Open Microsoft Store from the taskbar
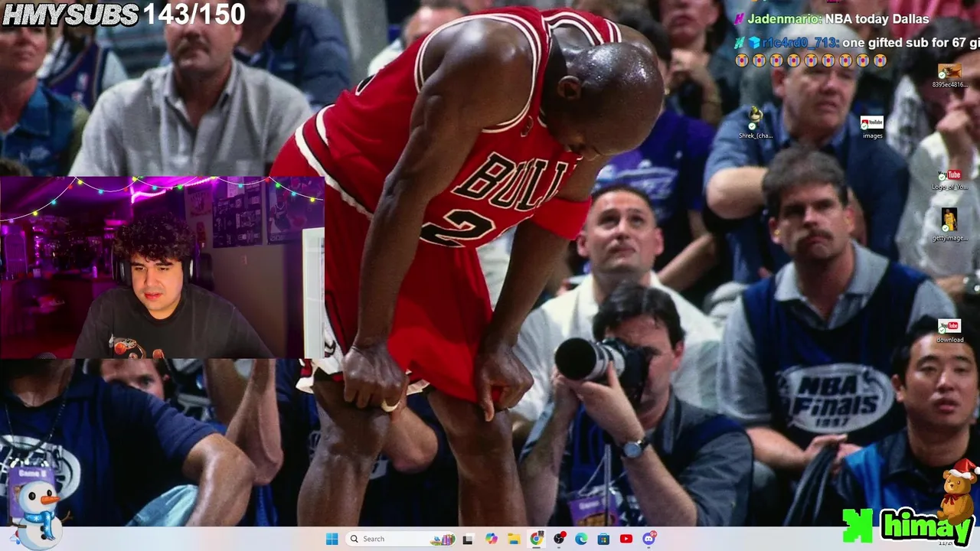The image size is (980, 551). tap(604, 539)
